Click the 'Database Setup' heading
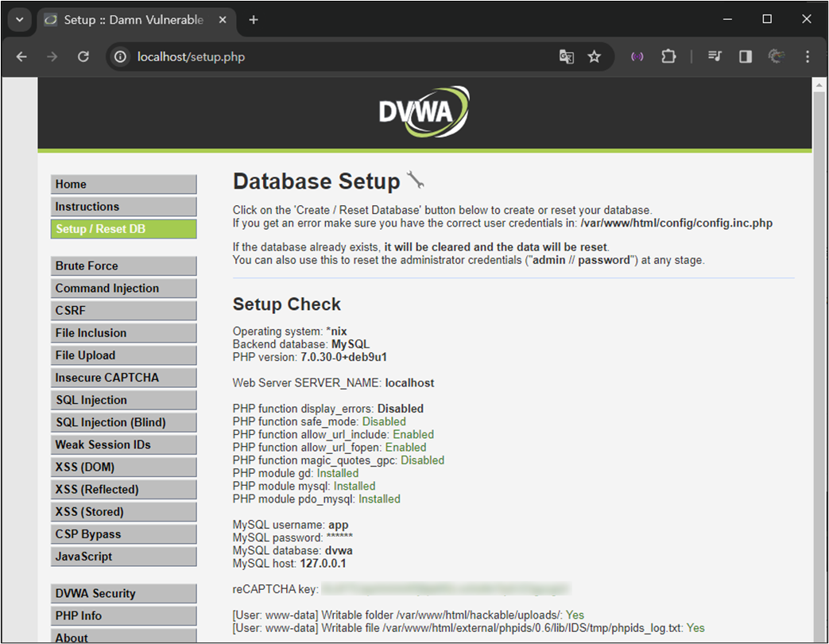 (x=316, y=181)
